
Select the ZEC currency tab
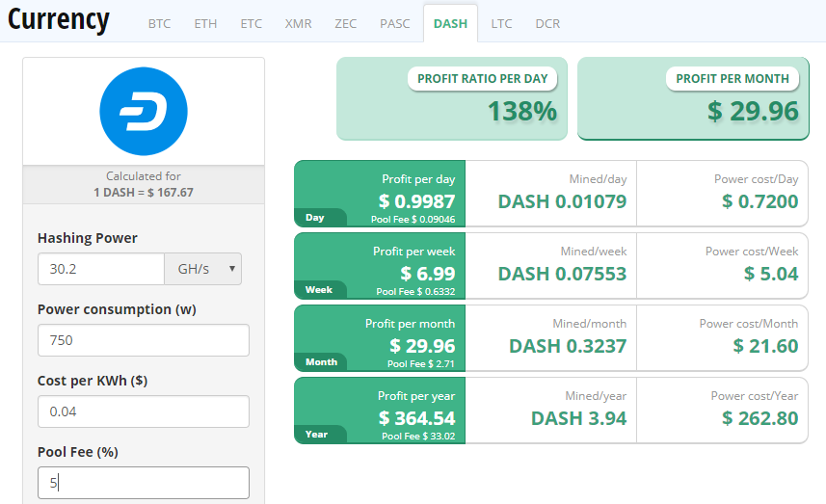click(x=346, y=24)
